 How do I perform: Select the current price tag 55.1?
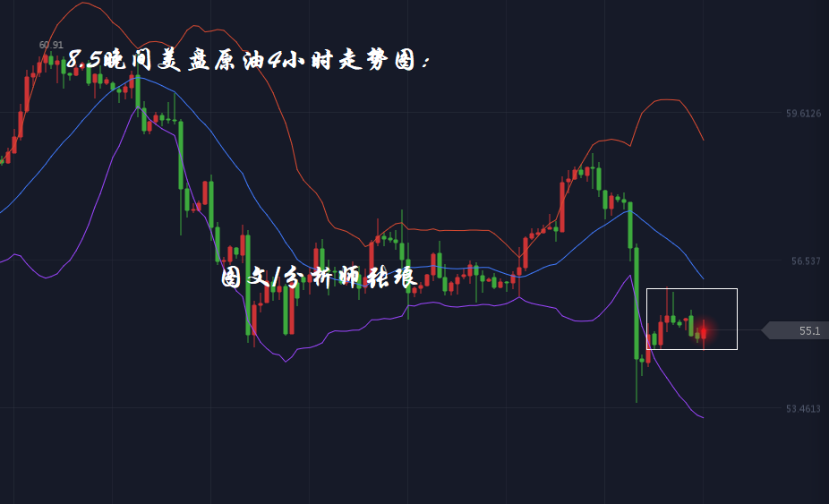point(808,331)
